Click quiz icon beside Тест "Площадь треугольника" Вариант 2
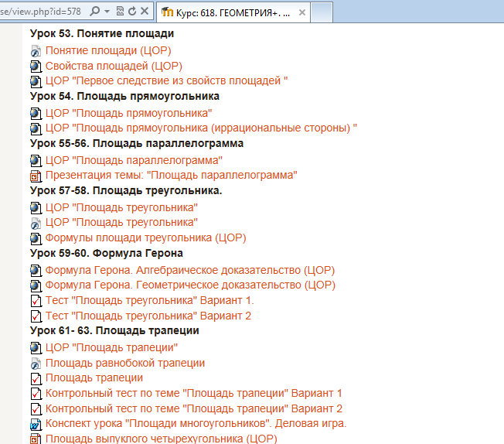Screen dimensions: 504x444 (36, 316)
